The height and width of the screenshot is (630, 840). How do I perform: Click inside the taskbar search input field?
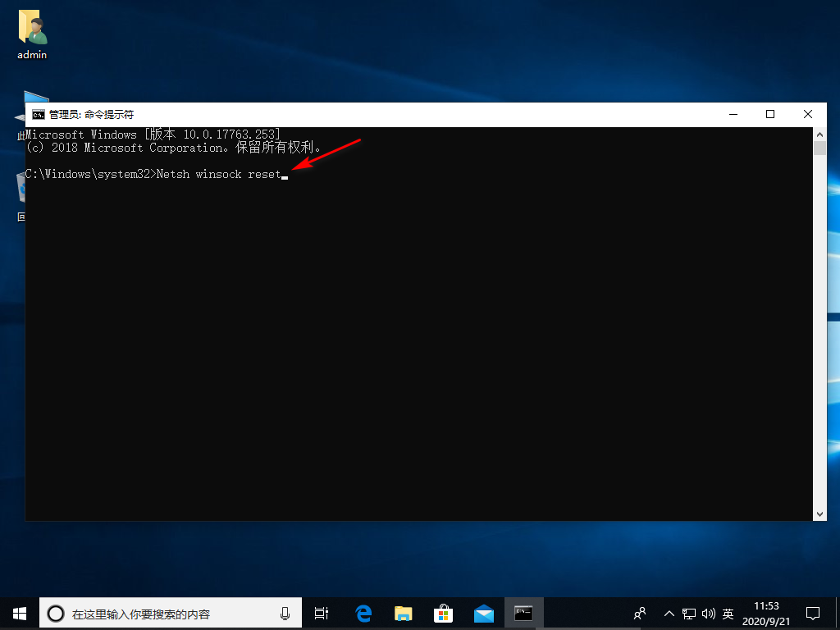(x=164, y=613)
